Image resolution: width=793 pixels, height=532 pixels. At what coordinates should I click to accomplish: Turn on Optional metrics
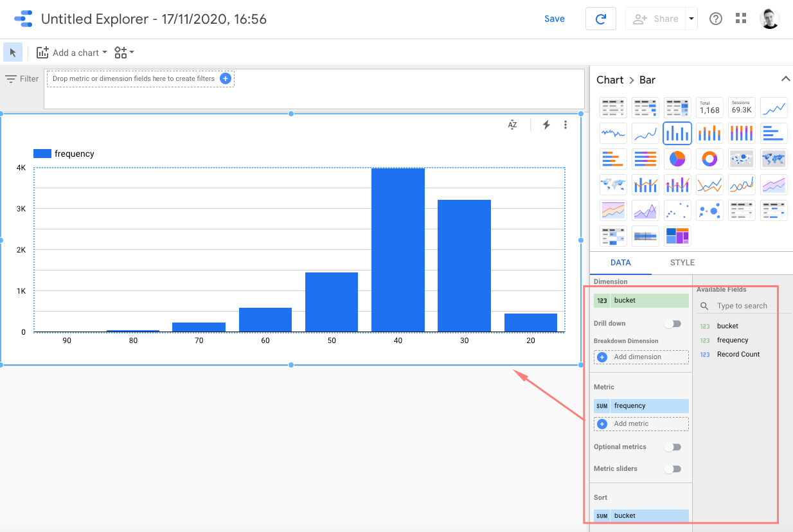click(x=673, y=447)
